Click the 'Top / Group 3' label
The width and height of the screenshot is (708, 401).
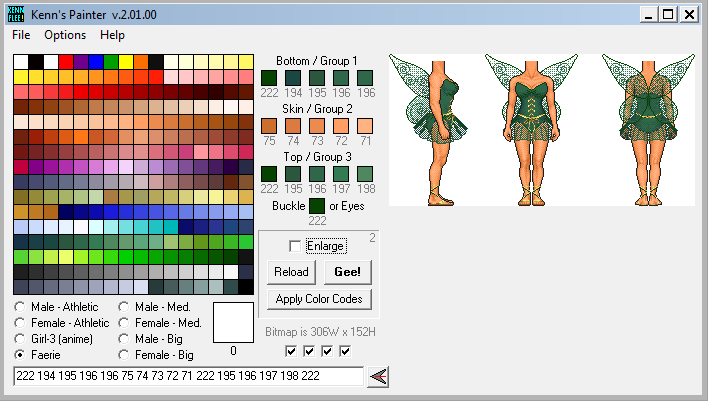(x=317, y=157)
